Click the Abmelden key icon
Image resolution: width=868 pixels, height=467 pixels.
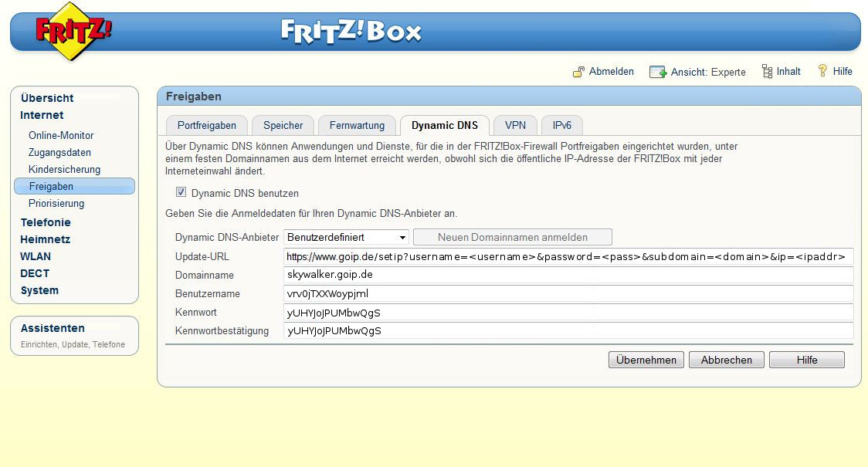click(x=578, y=72)
